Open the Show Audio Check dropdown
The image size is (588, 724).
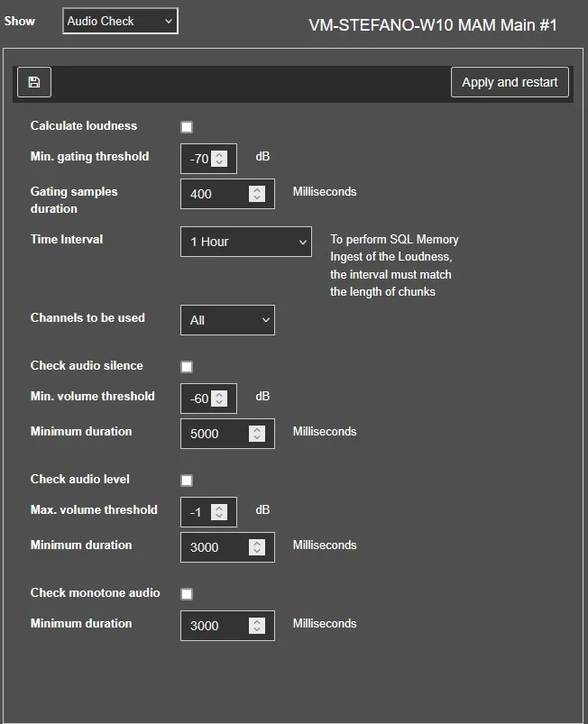click(x=120, y=21)
